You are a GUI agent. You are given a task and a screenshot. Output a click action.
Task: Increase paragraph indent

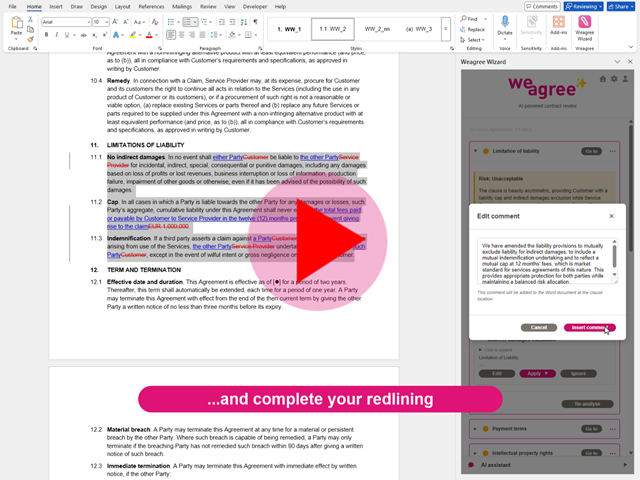pos(232,22)
